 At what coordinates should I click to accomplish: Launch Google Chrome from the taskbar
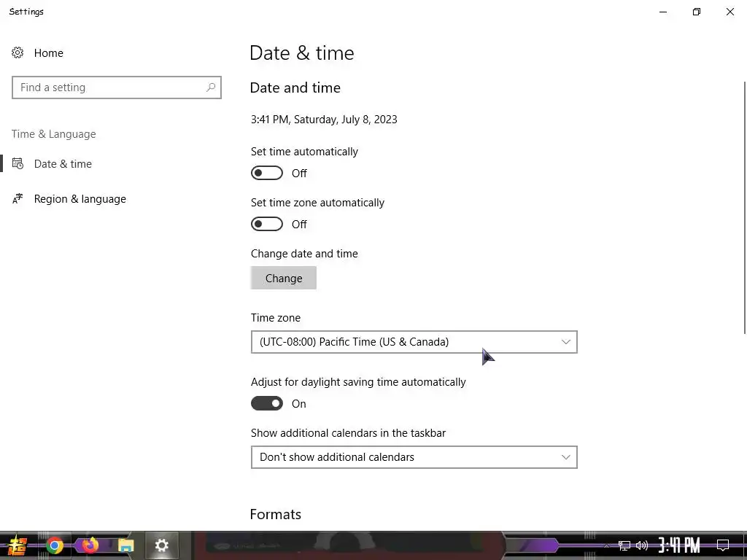click(55, 545)
